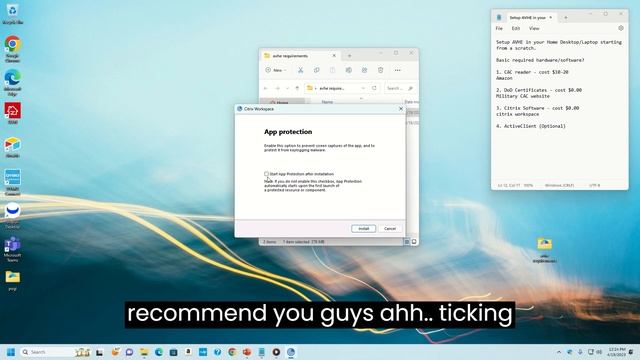The width and height of the screenshot is (640, 360).
Task: Click the Back arrow in File Explorer
Action: (266, 88)
